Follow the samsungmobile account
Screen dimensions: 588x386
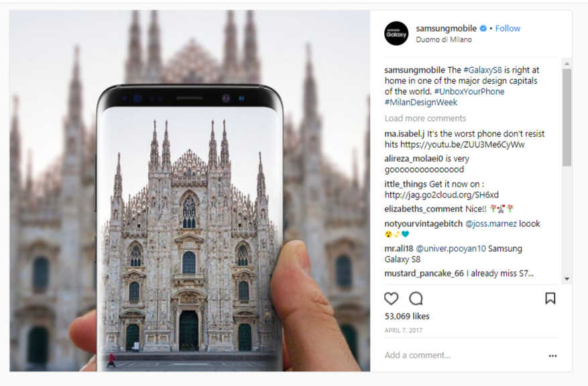(x=508, y=28)
